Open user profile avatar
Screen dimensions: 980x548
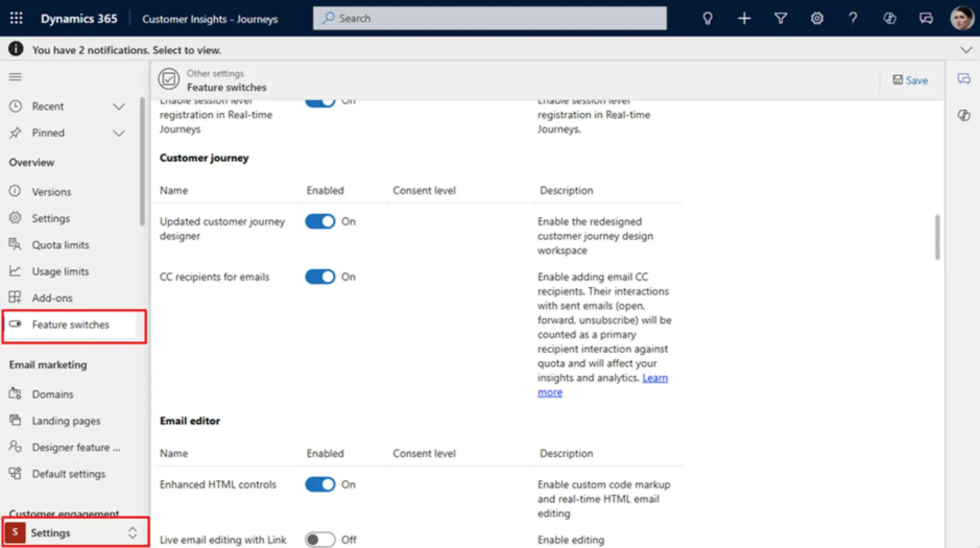click(x=962, y=18)
